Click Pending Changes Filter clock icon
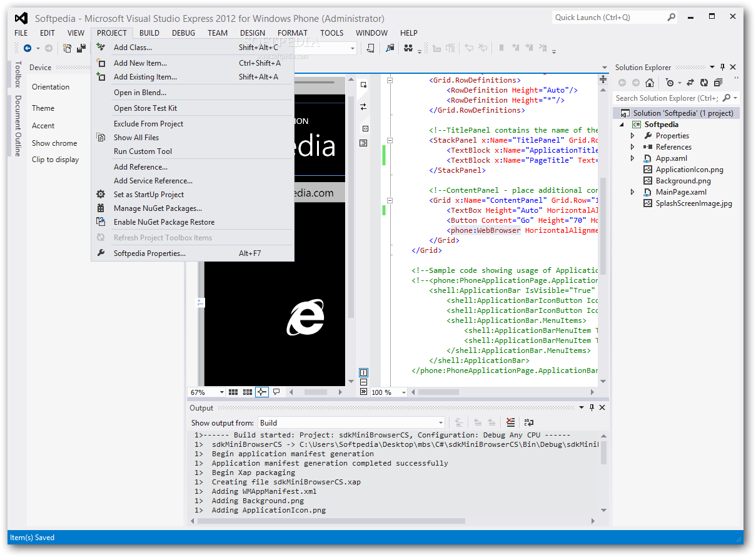 coord(670,83)
